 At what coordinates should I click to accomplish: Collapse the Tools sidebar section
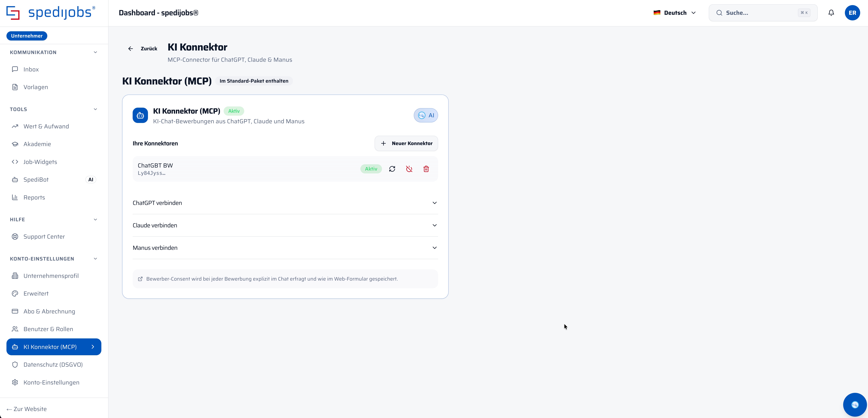(x=54, y=109)
